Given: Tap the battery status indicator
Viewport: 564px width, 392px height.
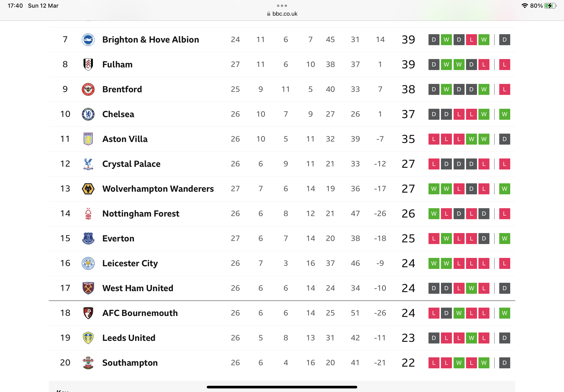Looking at the screenshot, I should (550, 6).
